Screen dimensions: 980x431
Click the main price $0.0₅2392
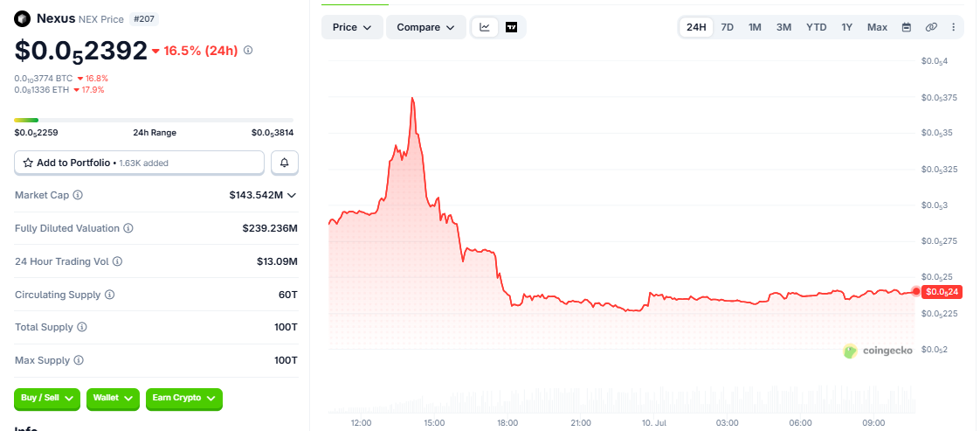coord(81,51)
